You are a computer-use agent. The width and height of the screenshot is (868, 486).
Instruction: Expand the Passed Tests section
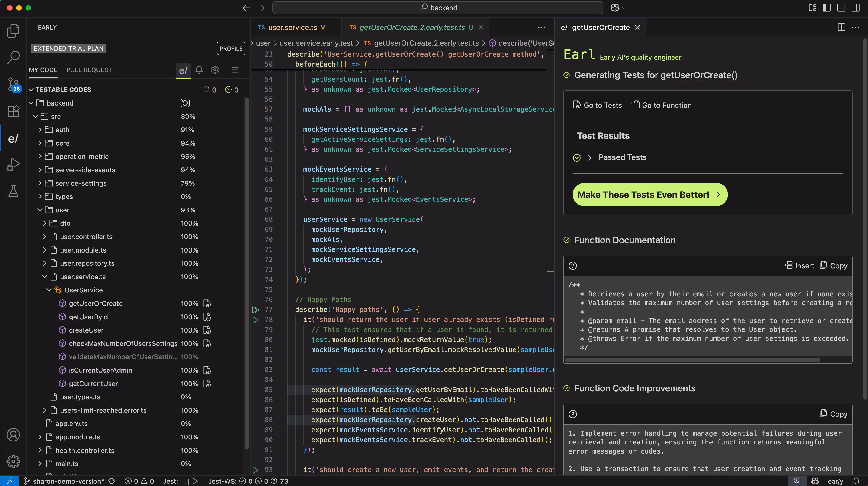coord(589,158)
